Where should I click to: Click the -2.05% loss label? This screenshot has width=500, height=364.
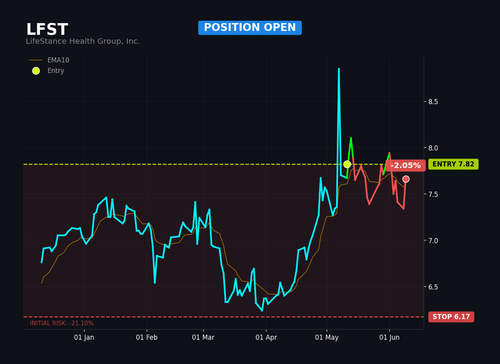coord(405,165)
